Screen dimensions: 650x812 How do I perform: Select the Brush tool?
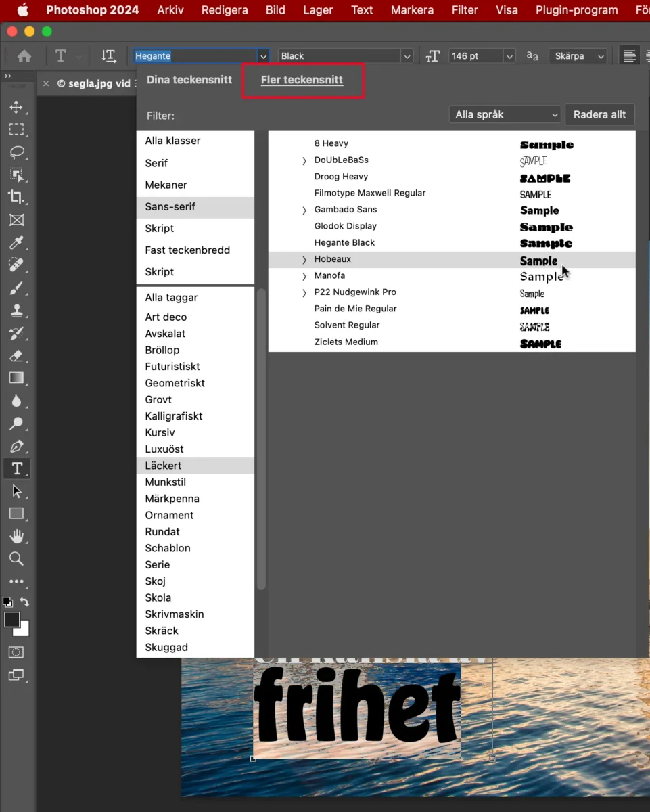coord(16,288)
